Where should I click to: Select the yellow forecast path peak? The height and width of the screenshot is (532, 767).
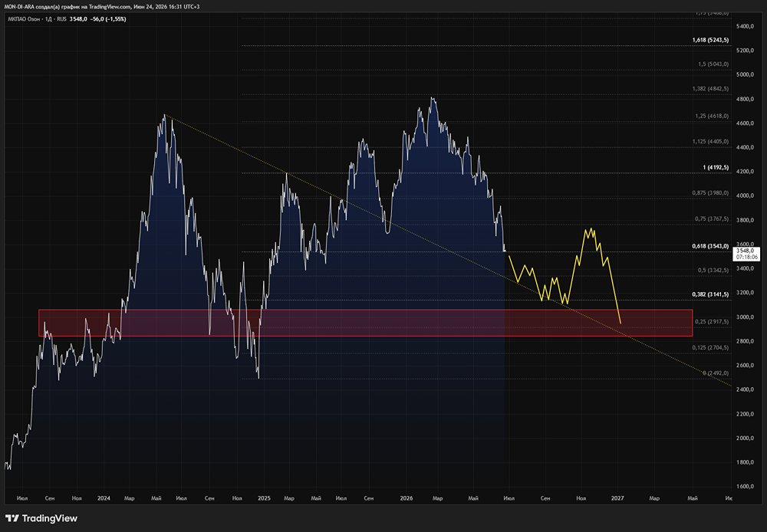[x=591, y=230]
